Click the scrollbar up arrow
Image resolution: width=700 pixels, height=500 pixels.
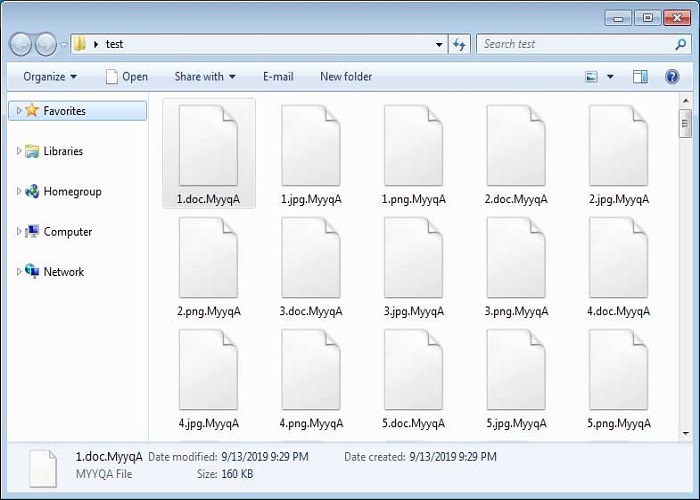pos(685,101)
